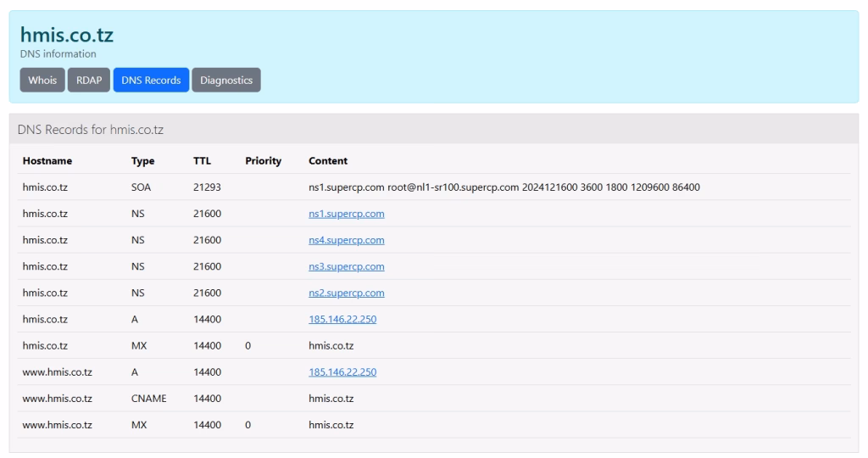Click the Priority column header

pyautogui.click(x=264, y=161)
